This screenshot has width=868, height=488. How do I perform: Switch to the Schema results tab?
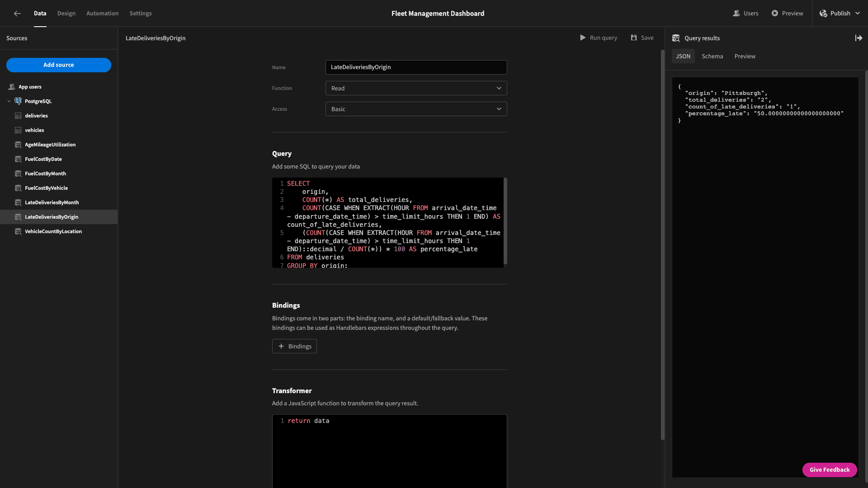[x=712, y=56]
